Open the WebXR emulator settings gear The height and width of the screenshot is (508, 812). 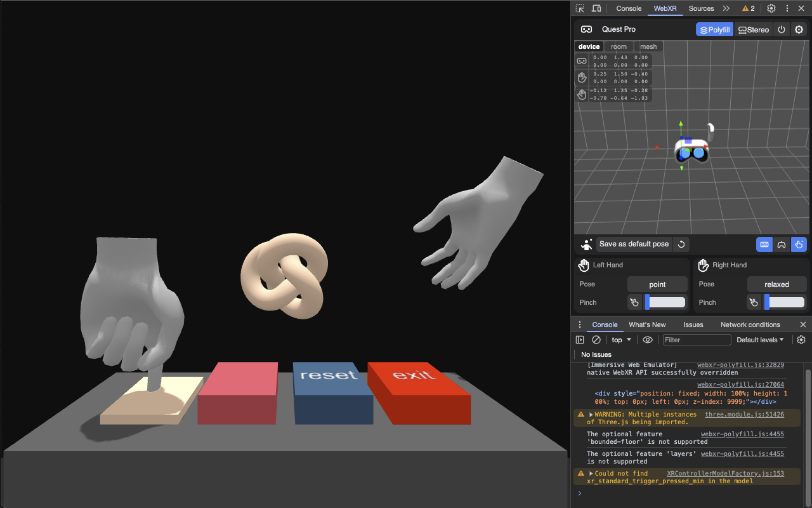click(x=799, y=29)
